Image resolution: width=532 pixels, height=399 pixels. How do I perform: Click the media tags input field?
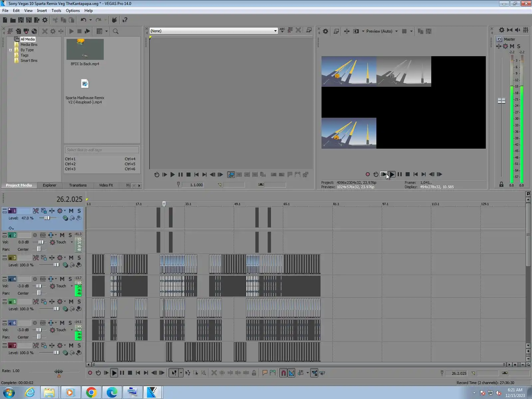click(102, 150)
